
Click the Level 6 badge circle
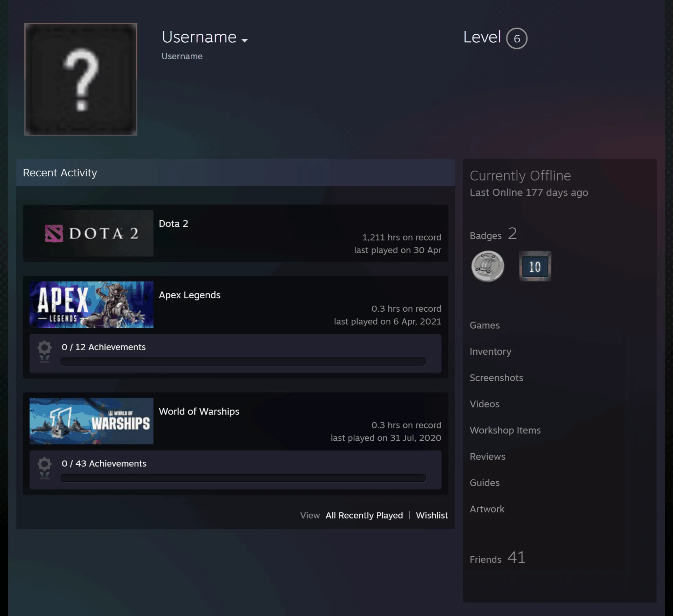tap(517, 38)
